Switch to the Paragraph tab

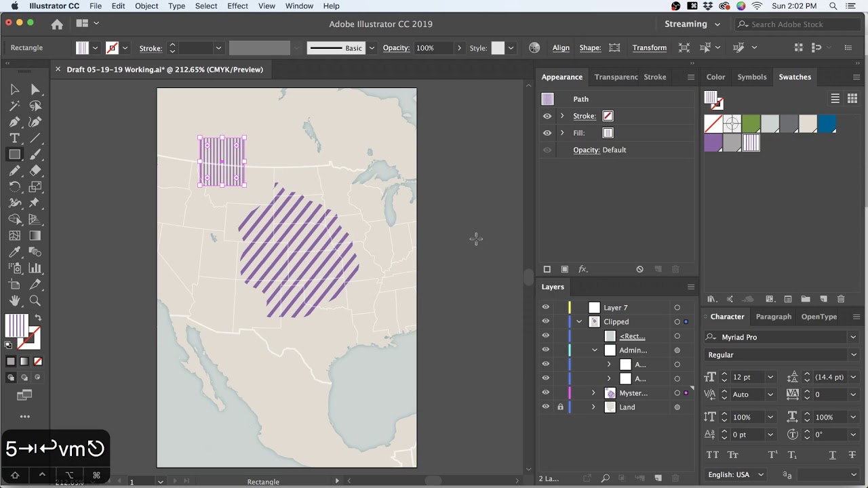[x=773, y=317]
